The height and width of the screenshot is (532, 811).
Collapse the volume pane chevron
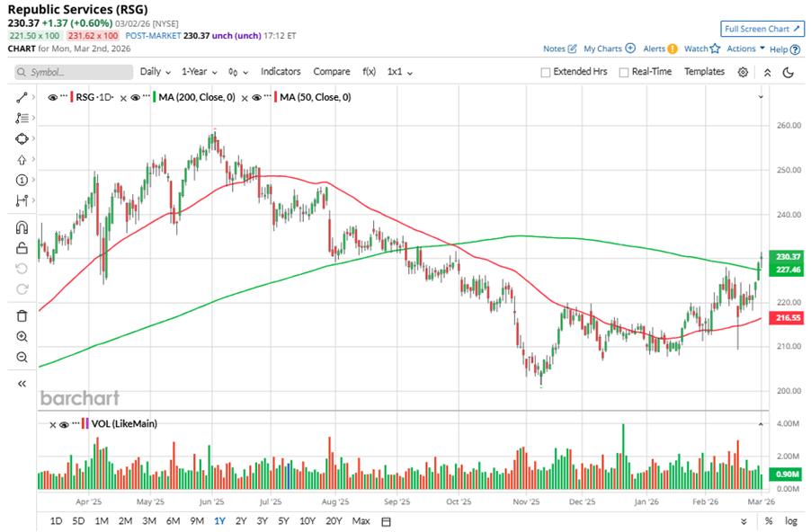[x=761, y=424]
